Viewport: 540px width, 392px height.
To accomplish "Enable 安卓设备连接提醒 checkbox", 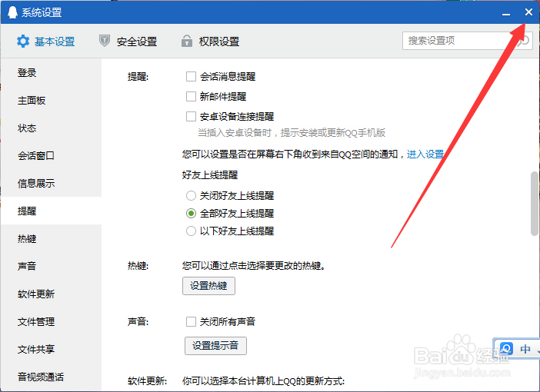I will (x=191, y=116).
